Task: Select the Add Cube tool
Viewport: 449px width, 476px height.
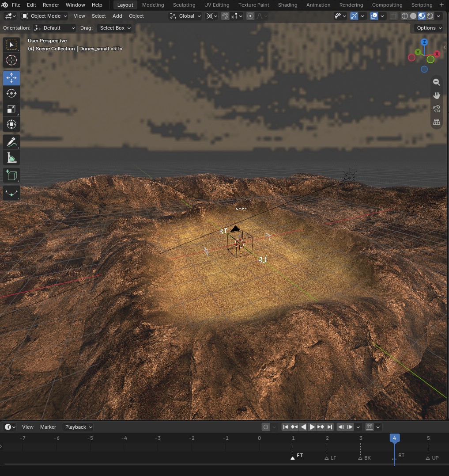Action: (x=11, y=175)
